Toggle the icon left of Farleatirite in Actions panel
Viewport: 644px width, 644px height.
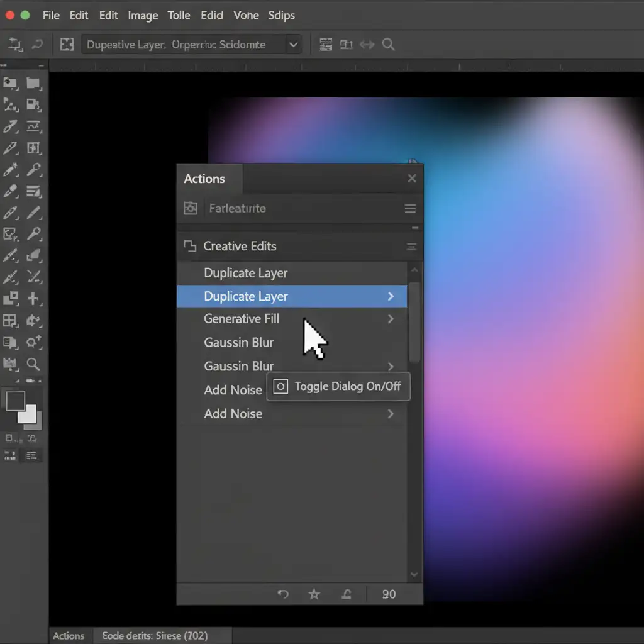190,208
